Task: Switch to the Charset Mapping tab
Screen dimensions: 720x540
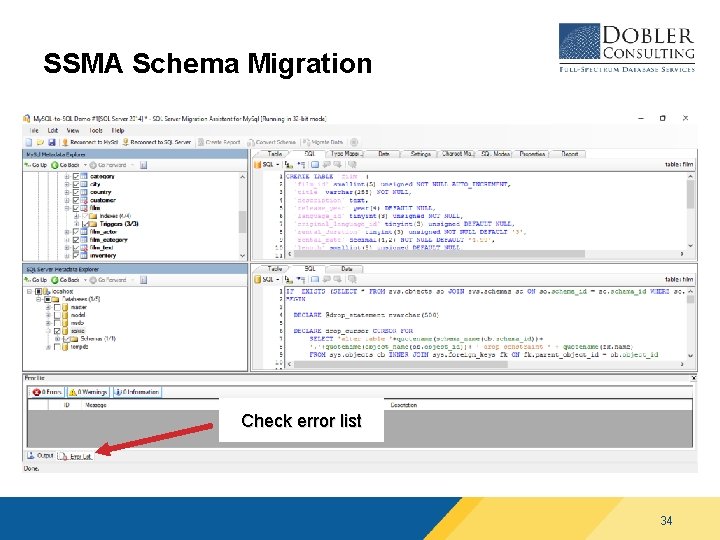Action: 456,154
